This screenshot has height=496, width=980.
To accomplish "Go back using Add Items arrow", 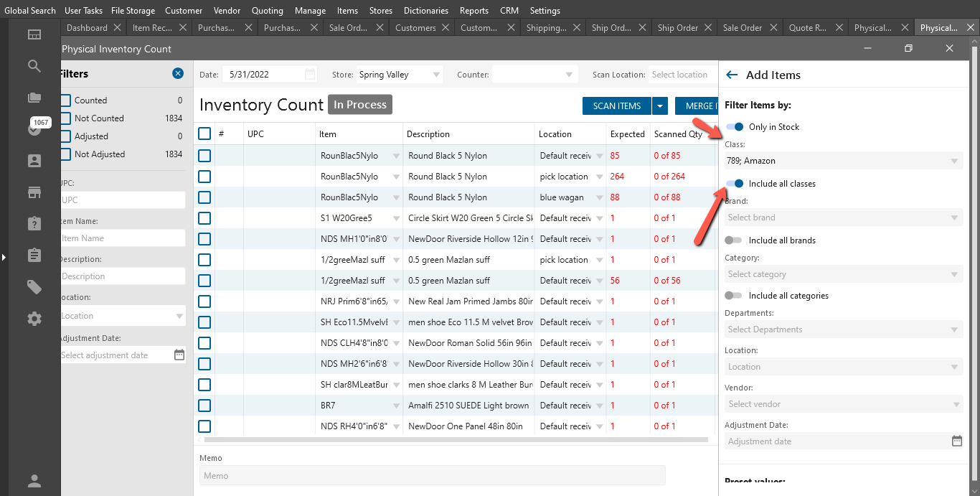I will pos(732,75).
